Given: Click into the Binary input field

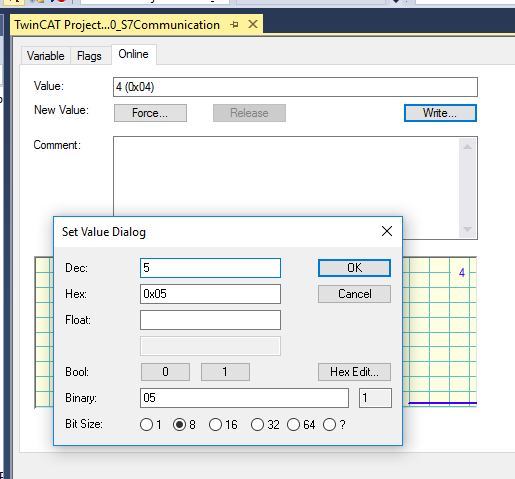Looking at the screenshot, I should point(244,398).
